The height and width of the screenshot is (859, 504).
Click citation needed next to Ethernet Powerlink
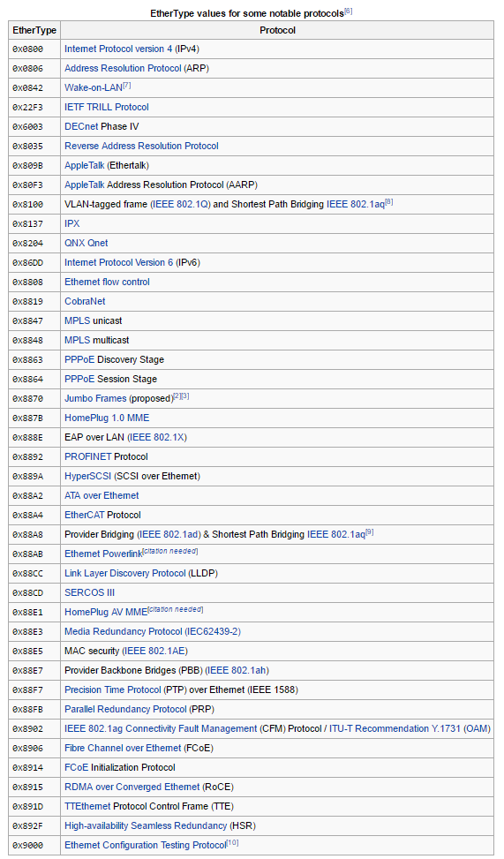pyautogui.click(x=169, y=551)
